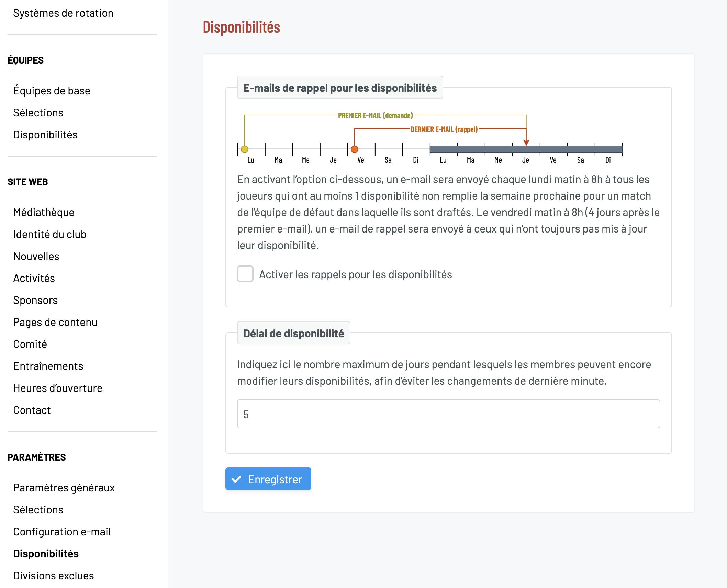
Task: Open the Nouvelles section
Action: [x=36, y=256]
